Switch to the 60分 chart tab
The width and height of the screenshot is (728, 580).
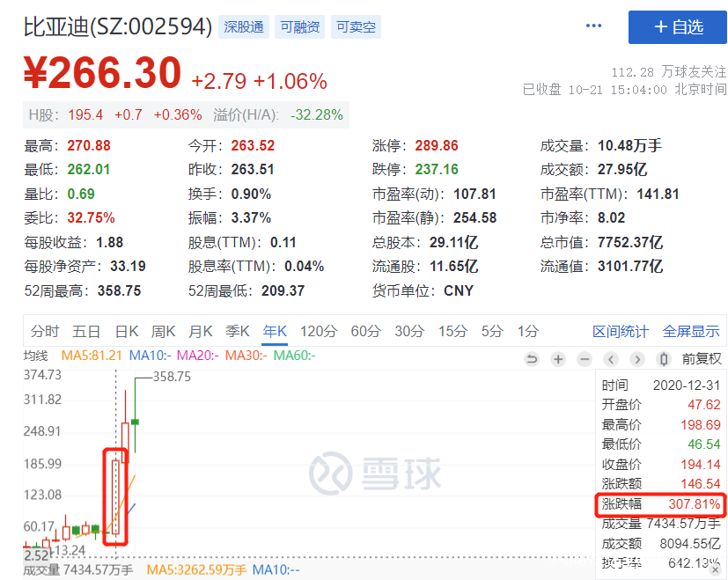tap(366, 331)
